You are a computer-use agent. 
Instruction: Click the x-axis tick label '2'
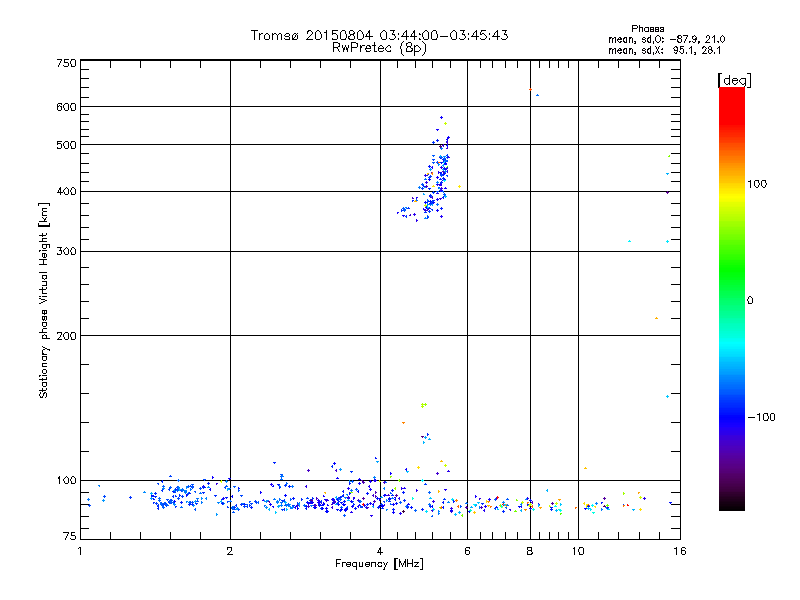click(x=230, y=551)
